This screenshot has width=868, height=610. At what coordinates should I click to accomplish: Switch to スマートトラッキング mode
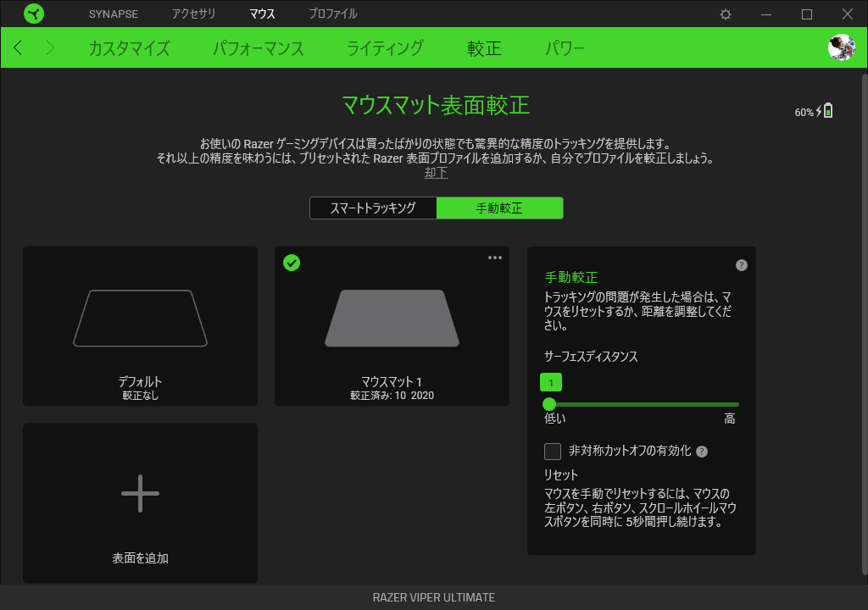pyautogui.click(x=373, y=208)
